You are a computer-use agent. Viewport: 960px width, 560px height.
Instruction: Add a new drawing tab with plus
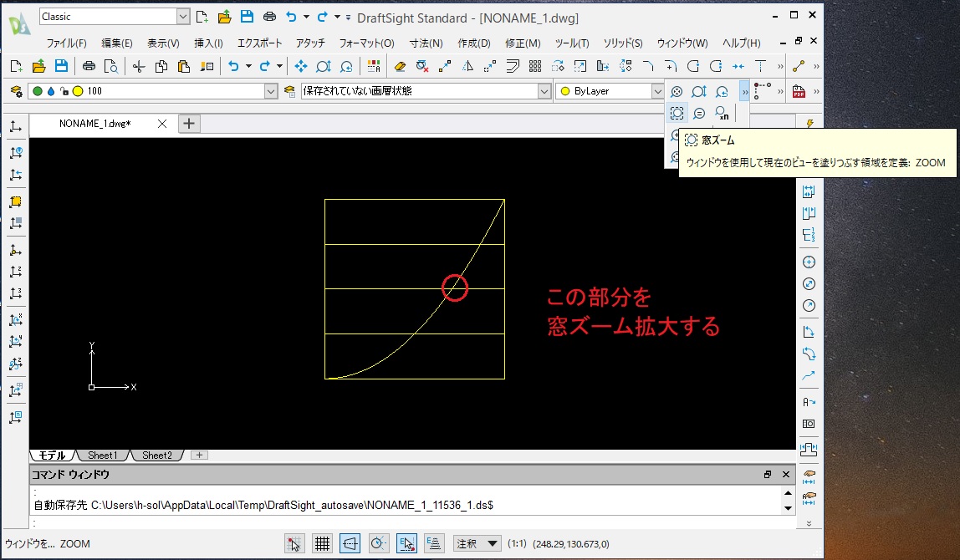(189, 124)
